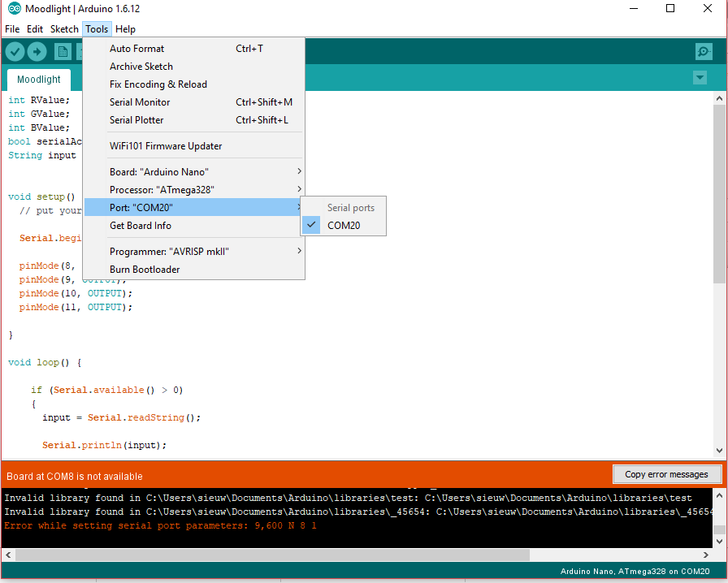Open the File menu
Screen dimensions: 728x583
(x=12, y=29)
